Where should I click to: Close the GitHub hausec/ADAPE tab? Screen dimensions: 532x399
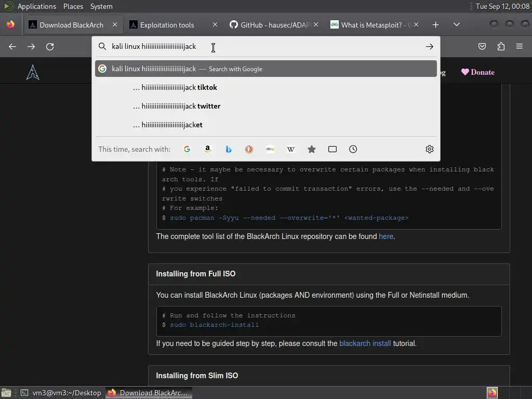pyautogui.click(x=316, y=24)
